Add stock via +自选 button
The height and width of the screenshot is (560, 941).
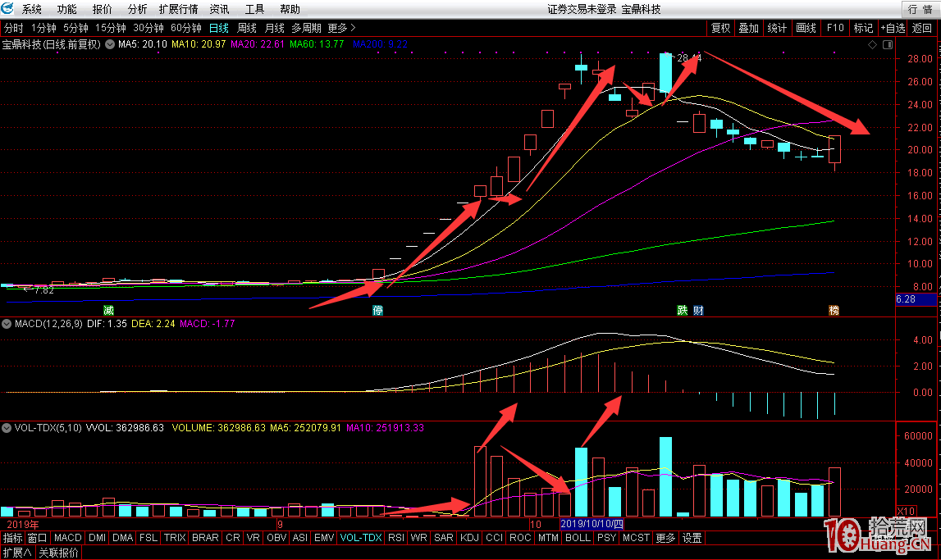click(893, 28)
